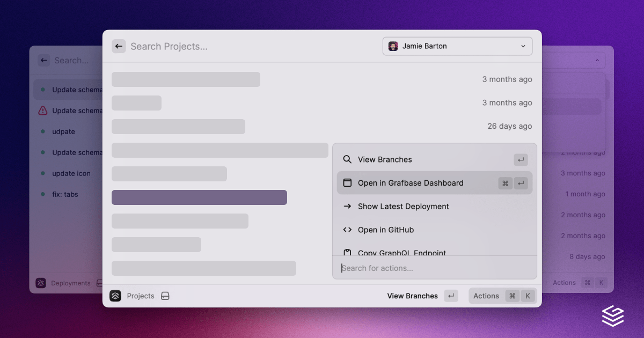Click the Deployments label in the left window

pos(71,283)
